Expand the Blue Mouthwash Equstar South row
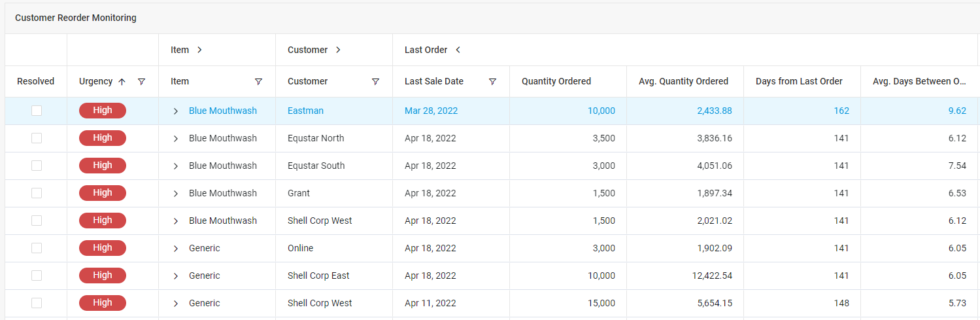This screenshot has width=980, height=320. (x=175, y=166)
